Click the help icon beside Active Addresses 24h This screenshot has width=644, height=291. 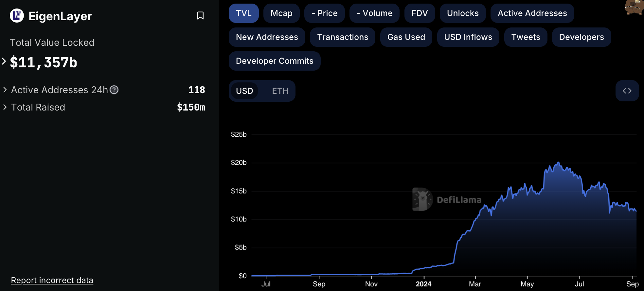tap(114, 90)
